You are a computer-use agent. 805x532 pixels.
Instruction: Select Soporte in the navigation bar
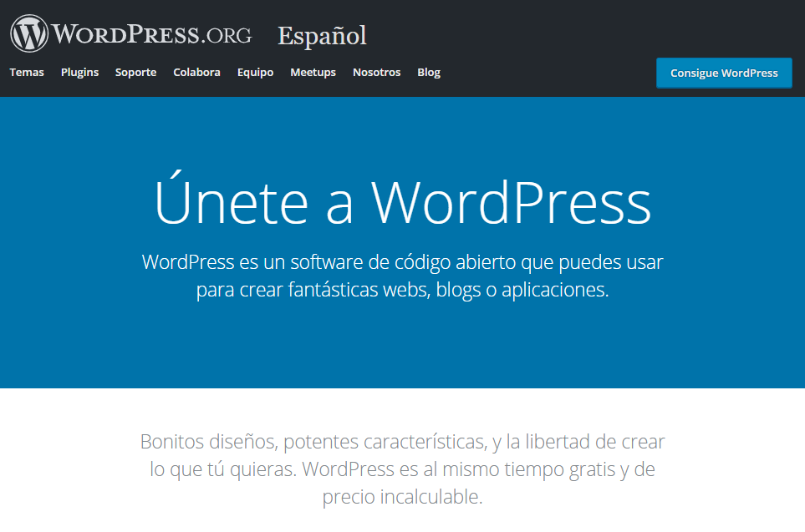point(135,73)
